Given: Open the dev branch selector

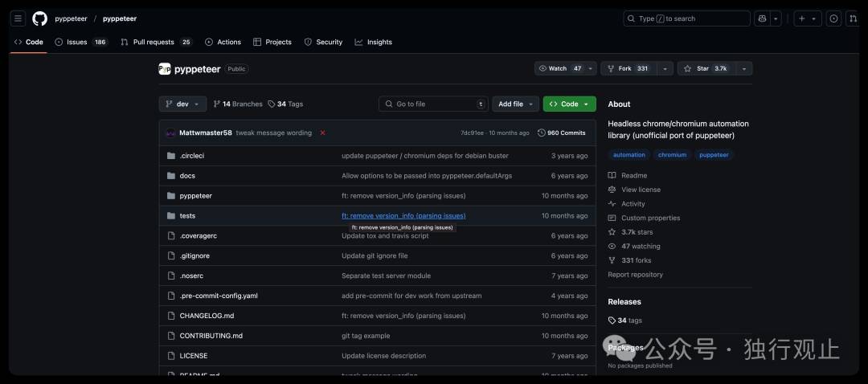Looking at the screenshot, I should tap(182, 104).
